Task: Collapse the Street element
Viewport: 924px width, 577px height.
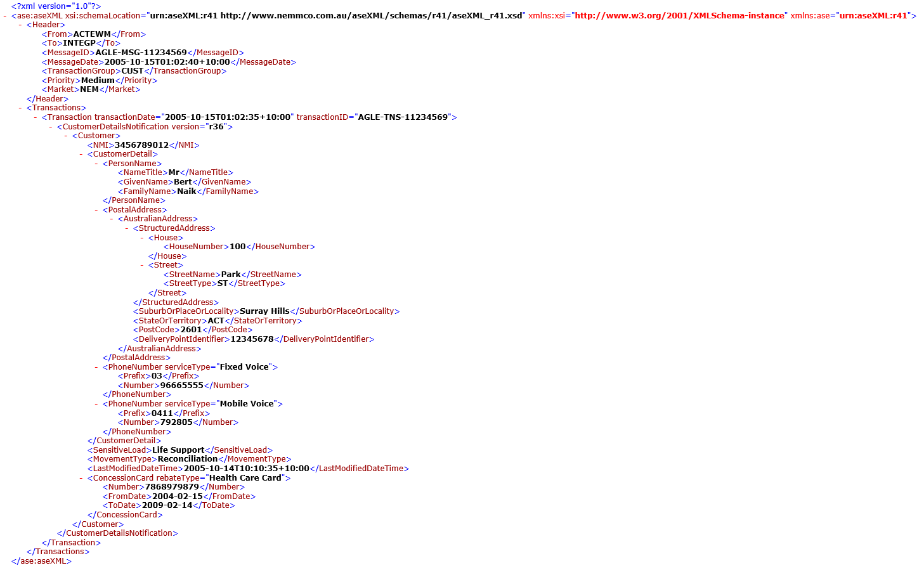Action: [142, 265]
